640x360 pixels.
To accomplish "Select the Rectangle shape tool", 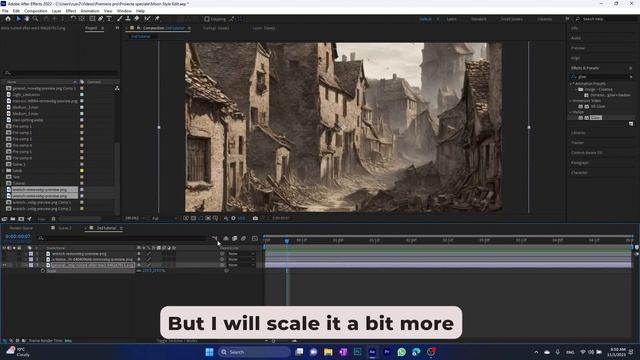I will (x=92, y=19).
